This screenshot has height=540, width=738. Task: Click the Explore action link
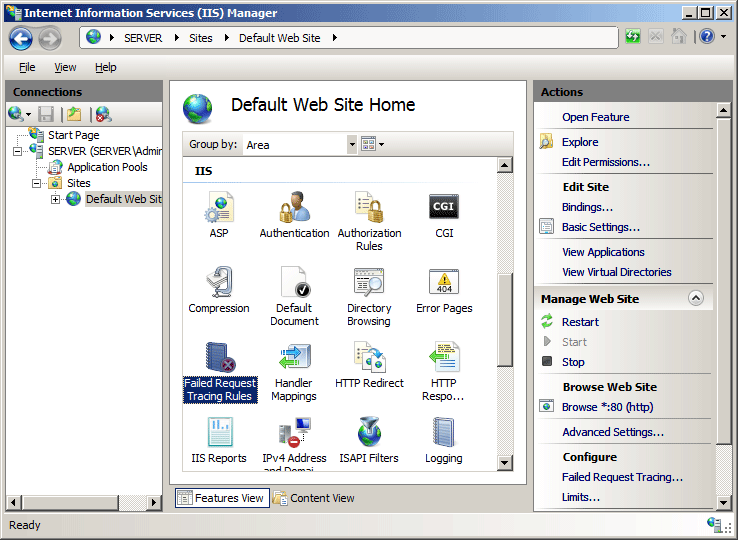coord(580,142)
